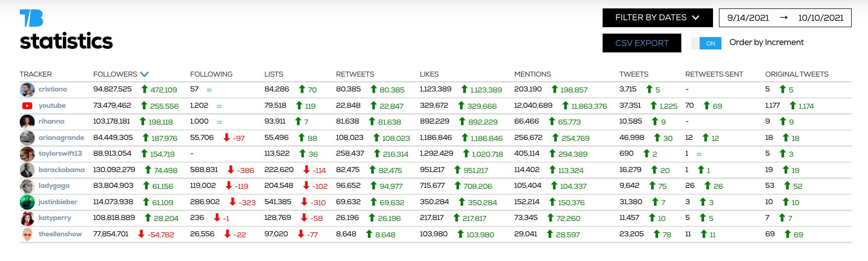
Task: Sort by the Lists column header
Action: pos(274,74)
